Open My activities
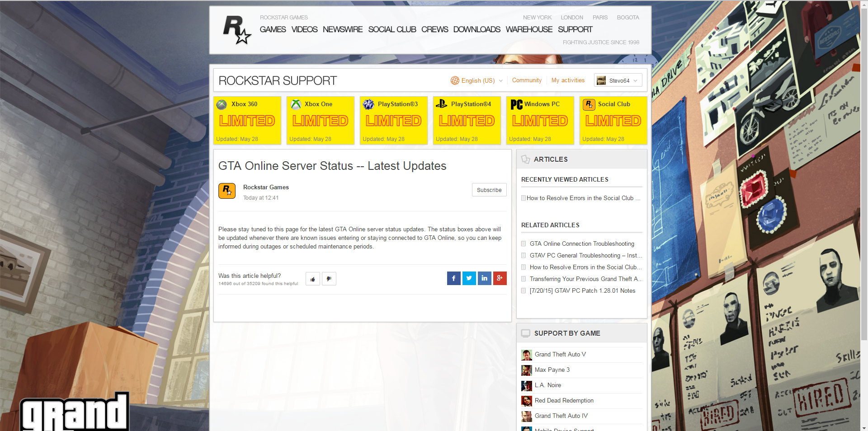The width and height of the screenshot is (868, 431). (568, 80)
